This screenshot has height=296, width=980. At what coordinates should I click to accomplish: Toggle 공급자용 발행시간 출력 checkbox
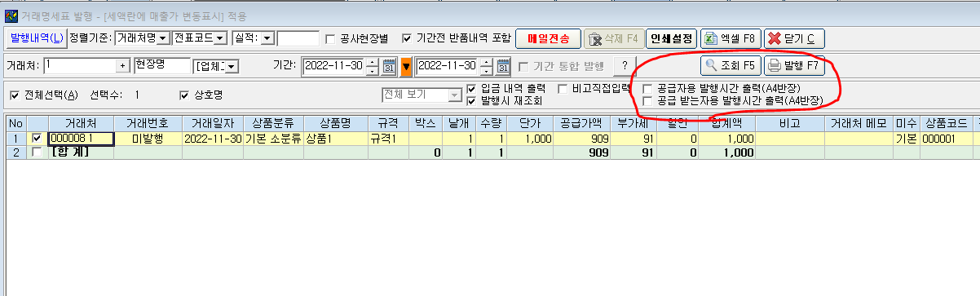648,87
